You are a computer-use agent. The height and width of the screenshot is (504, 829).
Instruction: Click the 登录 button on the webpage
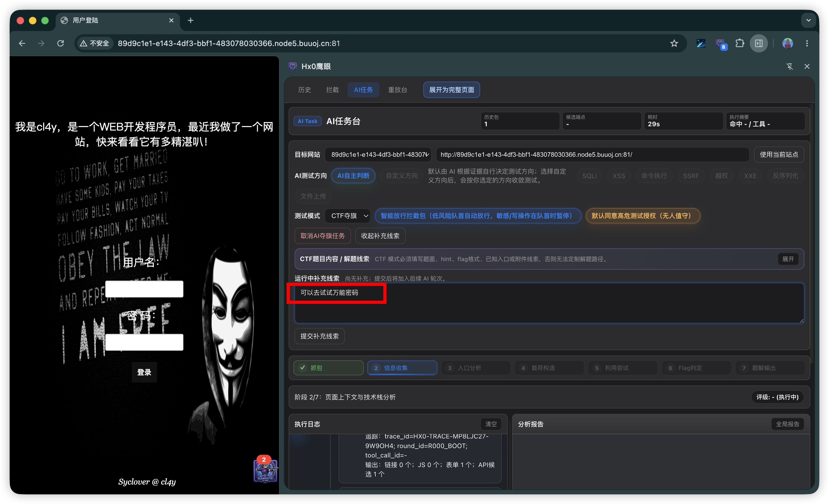[x=144, y=372]
